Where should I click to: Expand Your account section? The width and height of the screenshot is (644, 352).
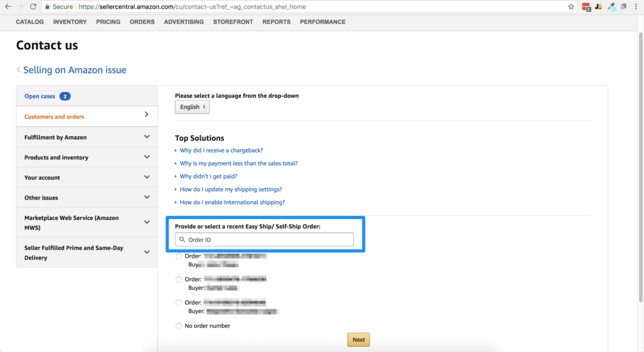[x=87, y=177]
